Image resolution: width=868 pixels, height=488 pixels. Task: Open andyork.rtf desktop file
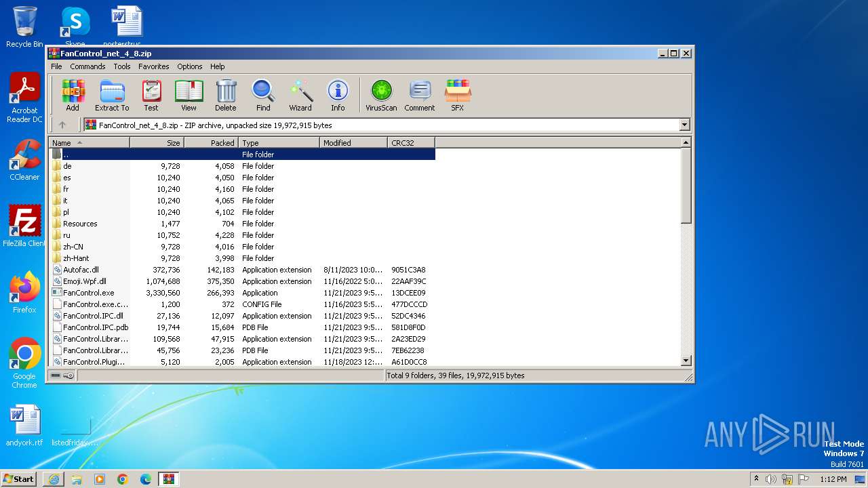pyautogui.click(x=24, y=426)
